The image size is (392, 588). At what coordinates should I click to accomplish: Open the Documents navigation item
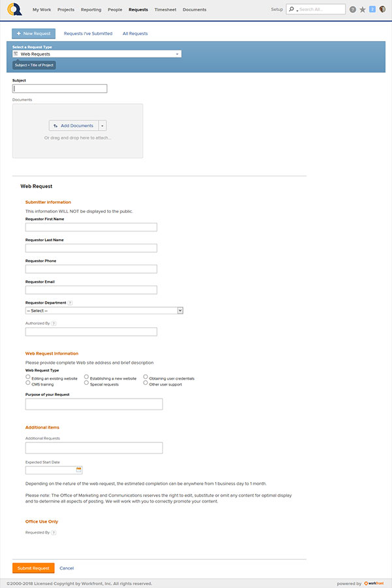click(x=194, y=10)
